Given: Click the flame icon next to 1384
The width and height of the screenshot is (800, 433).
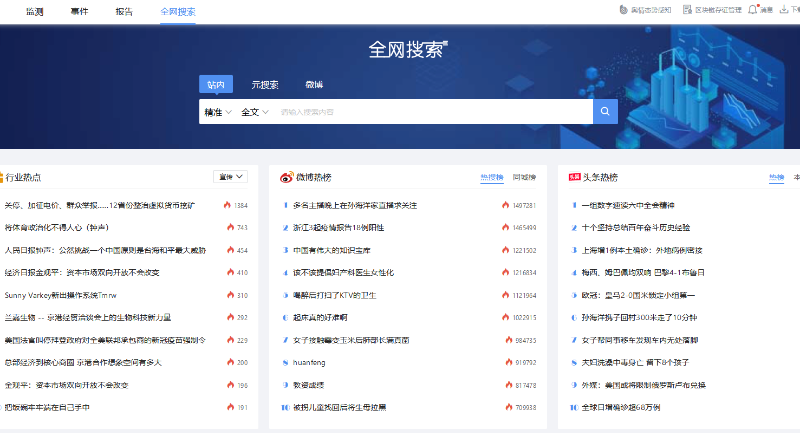Looking at the screenshot, I should (228, 205).
